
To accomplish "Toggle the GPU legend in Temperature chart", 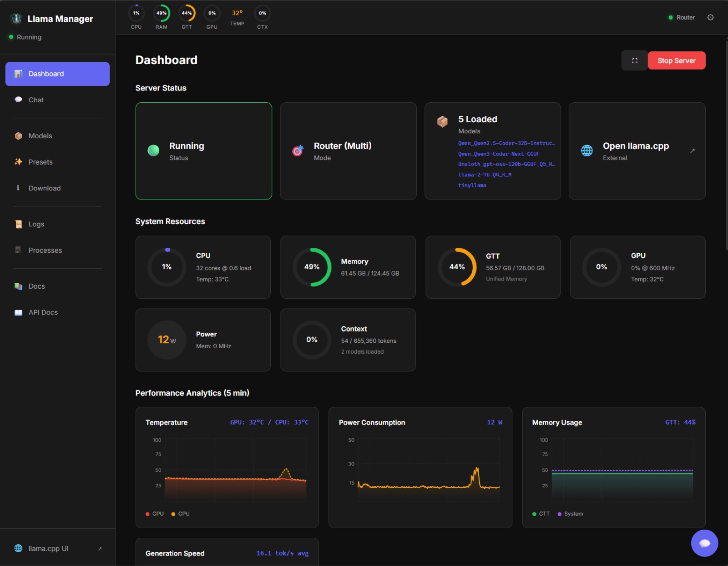I will [155, 514].
